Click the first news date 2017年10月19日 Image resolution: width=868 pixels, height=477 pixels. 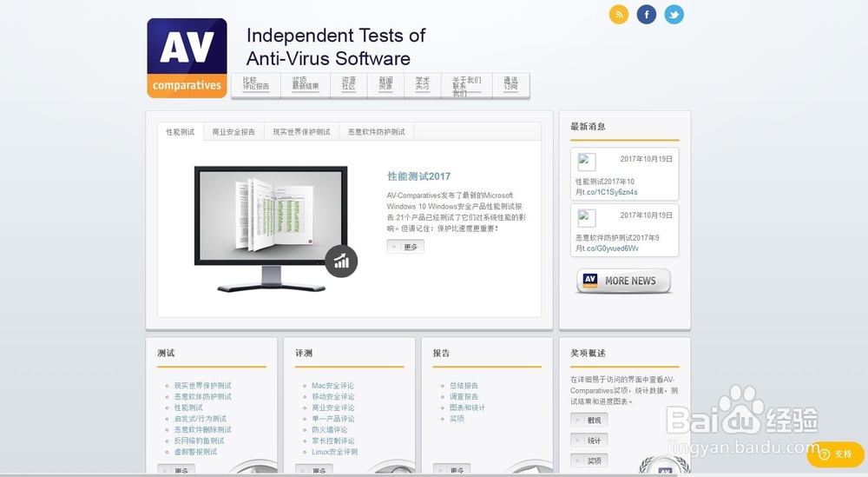(x=646, y=159)
